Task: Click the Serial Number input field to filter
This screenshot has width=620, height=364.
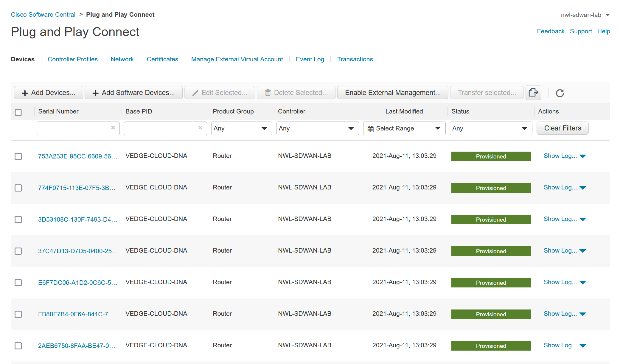Action: click(x=77, y=128)
